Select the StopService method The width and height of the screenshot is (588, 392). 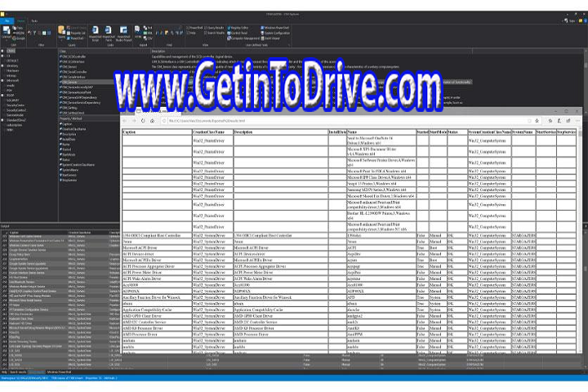point(69,180)
